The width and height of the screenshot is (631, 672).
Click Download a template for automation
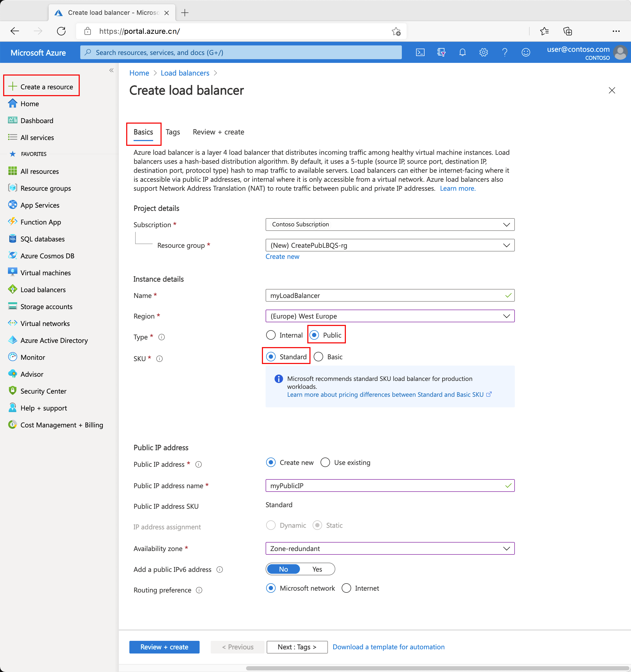pos(388,647)
